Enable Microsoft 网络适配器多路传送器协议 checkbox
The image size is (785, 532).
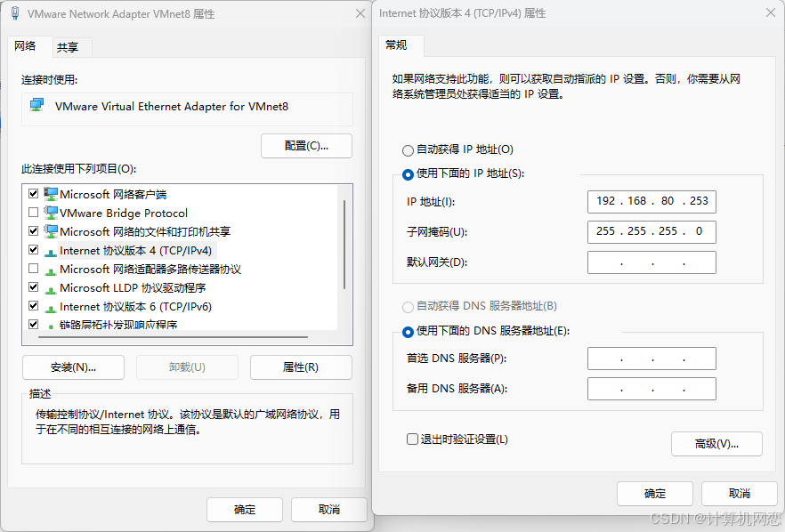point(34,269)
